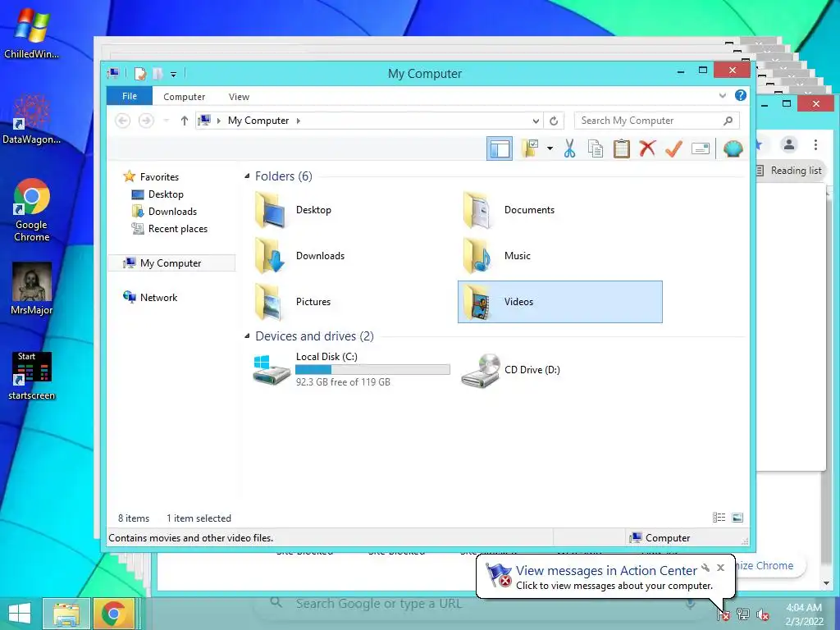Click the Chrome profile avatar icon
Viewport: 840px width, 630px height.
(788, 144)
